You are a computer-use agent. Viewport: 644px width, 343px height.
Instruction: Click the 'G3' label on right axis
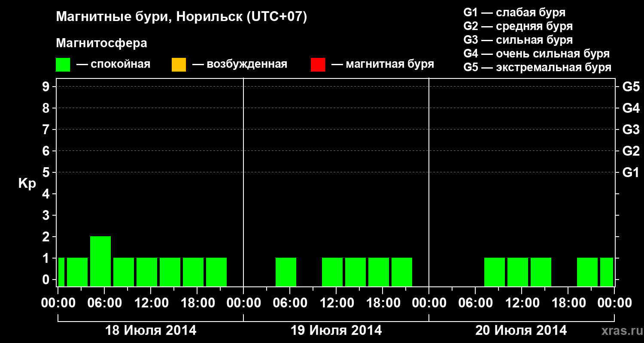click(x=631, y=129)
